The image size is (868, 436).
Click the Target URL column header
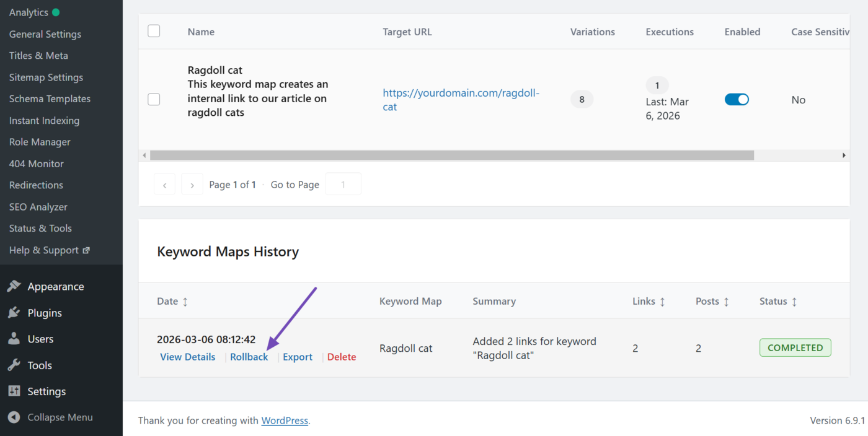[x=407, y=32]
